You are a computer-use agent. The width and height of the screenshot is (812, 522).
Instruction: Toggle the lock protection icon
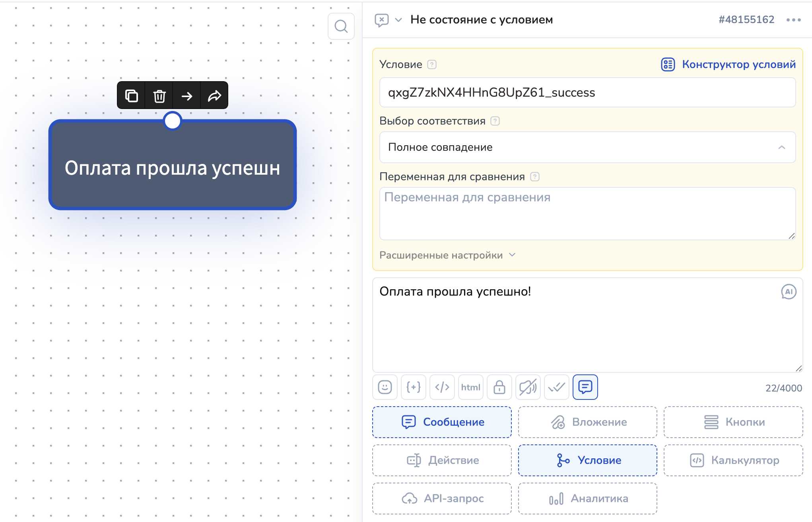pyautogui.click(x=499, y=387)
